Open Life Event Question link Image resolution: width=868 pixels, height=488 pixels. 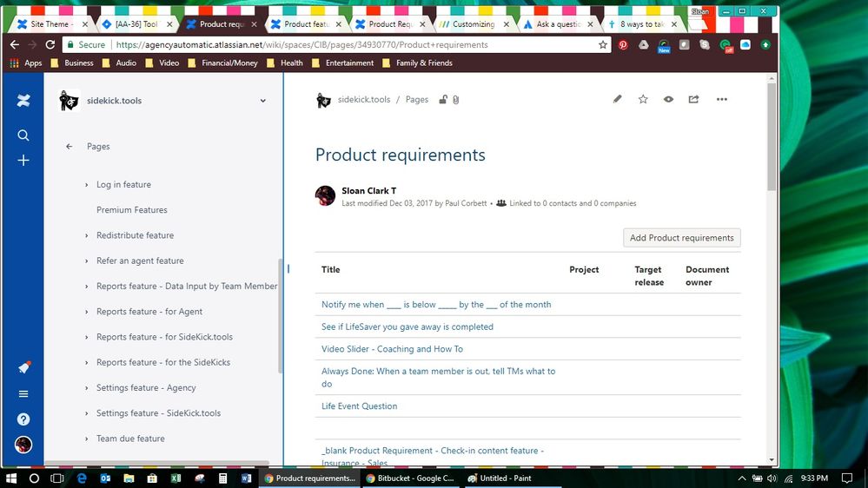tap(359, 406)
